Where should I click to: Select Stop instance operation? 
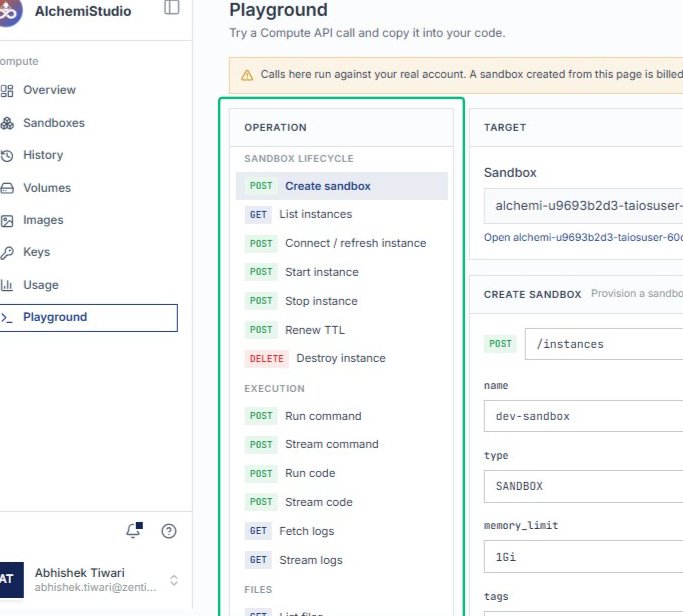click(x=342, y=301)
